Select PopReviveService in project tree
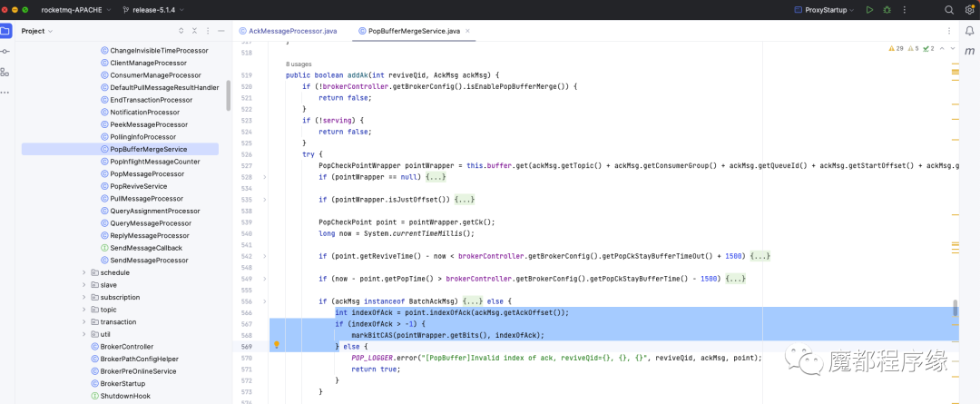 pos(138,186)
